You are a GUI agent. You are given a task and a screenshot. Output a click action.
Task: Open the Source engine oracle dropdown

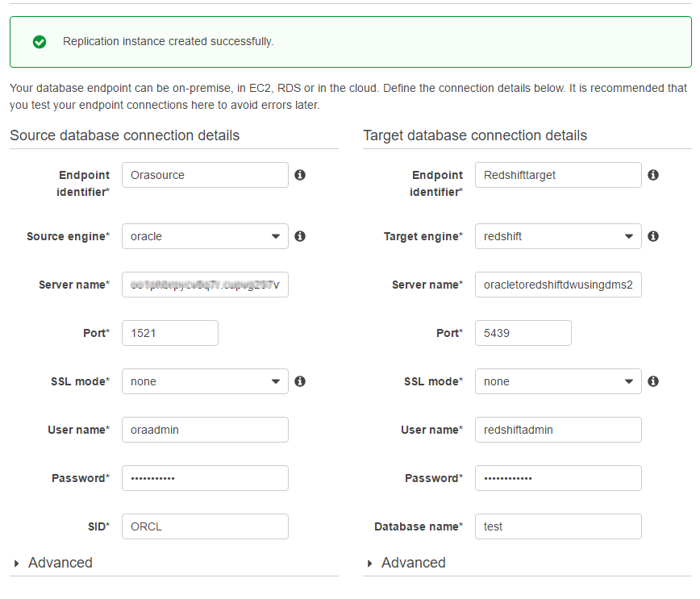205,236
